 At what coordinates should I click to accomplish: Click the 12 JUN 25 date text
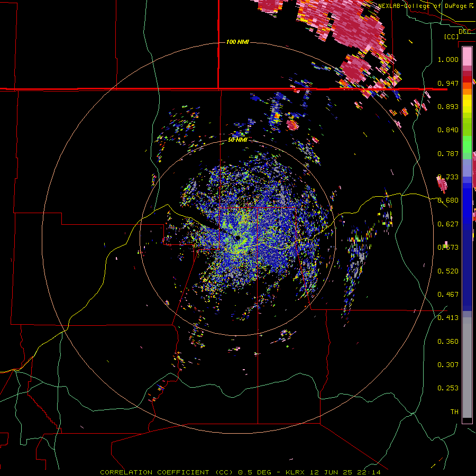[x=331, y=472]
